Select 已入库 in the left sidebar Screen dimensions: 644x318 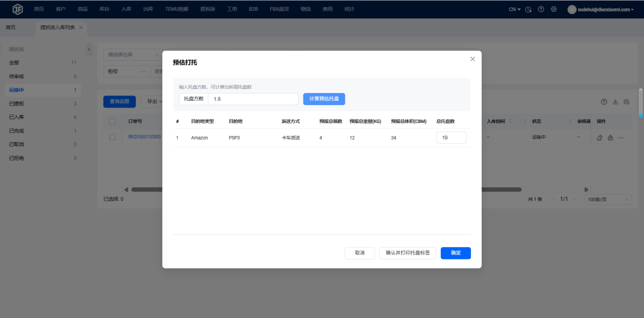(17, 117)
